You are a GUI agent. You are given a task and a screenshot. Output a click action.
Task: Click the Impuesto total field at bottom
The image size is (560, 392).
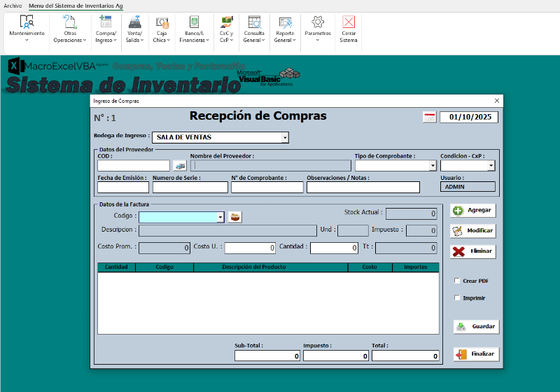[336, 356]
